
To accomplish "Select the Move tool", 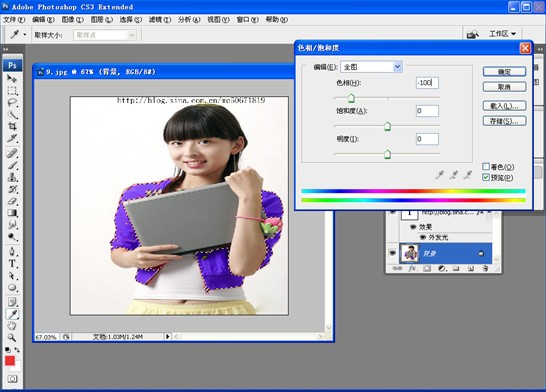I will [12, 79].
